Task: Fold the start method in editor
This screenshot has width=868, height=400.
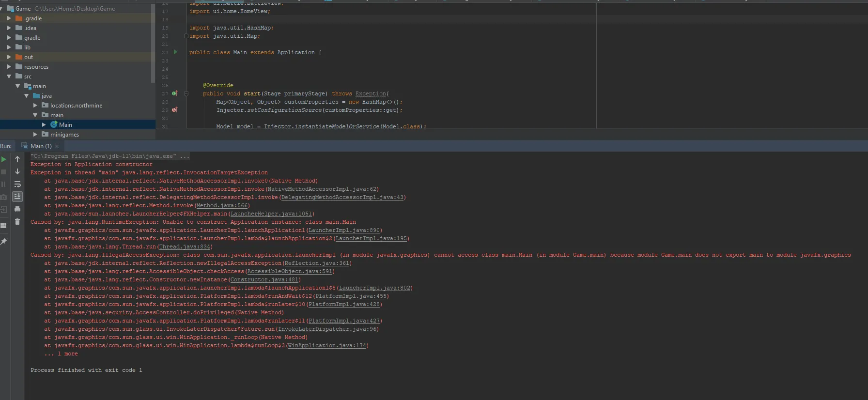Action: [186, 93]
